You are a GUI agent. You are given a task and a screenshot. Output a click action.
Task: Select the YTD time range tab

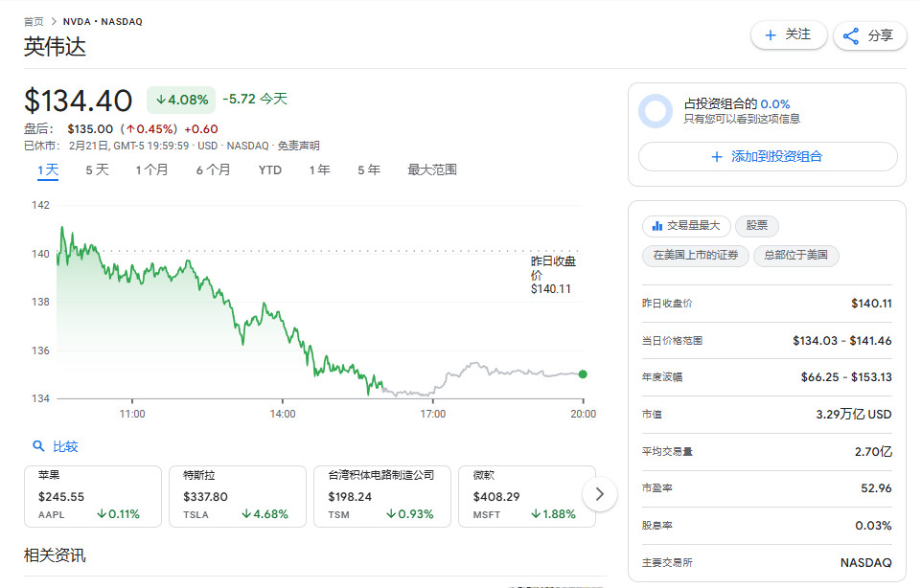pos(269,170)
